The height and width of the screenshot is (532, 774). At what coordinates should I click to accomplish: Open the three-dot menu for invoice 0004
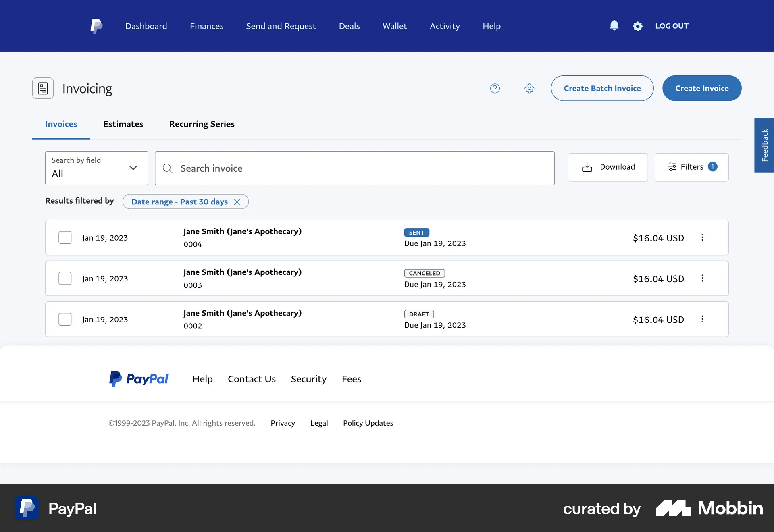click(x=703, y=237)
